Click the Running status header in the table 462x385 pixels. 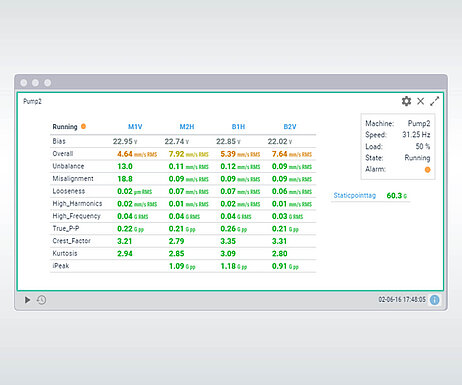65,127
